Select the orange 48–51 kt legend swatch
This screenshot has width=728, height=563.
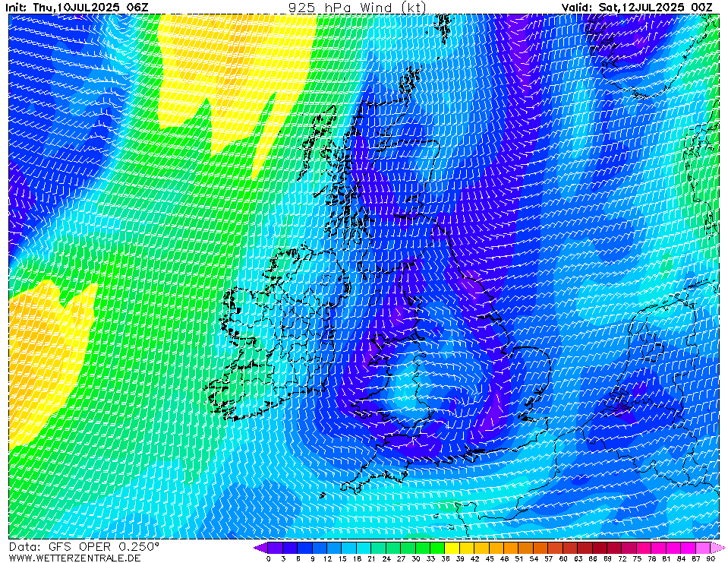(x=512, y=548)
